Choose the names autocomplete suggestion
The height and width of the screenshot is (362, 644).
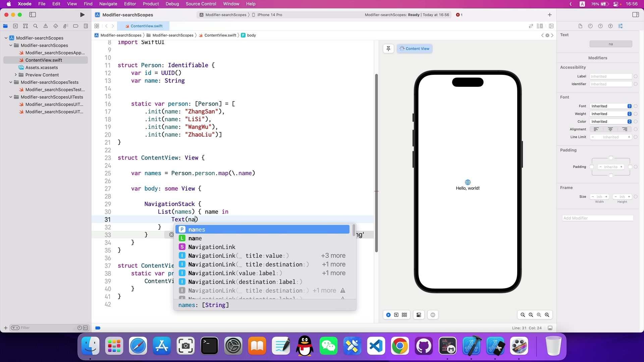tap(262, 230)
